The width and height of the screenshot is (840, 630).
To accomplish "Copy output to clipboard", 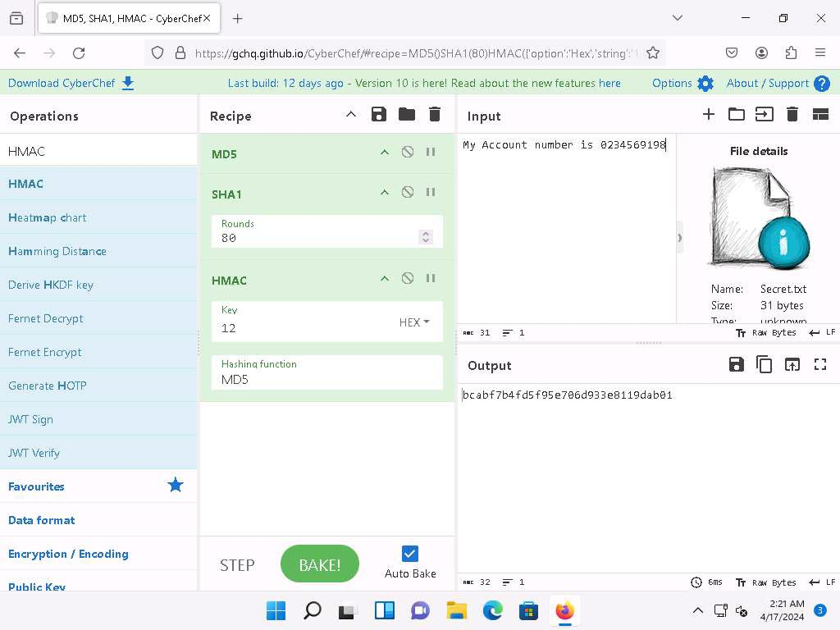I will tap(765, 365).
